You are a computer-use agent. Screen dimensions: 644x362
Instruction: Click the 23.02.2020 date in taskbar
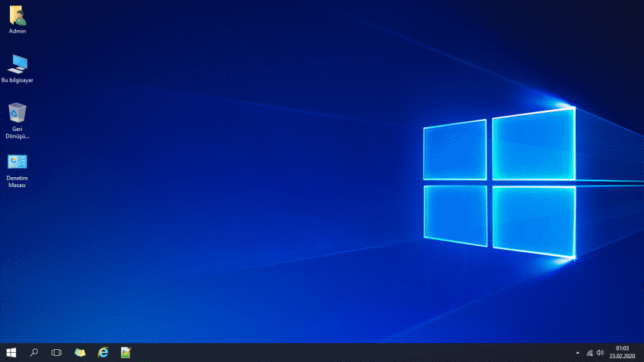[x=622, y=357]
